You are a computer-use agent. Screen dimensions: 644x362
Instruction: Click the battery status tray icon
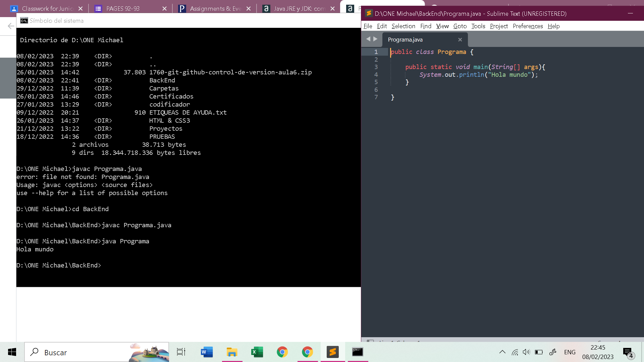(539, 352)
